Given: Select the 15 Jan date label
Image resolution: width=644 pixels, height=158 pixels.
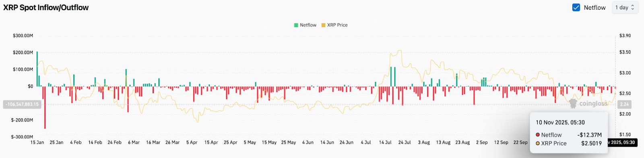Looking at the screenshot, I should tap(37, 142).
